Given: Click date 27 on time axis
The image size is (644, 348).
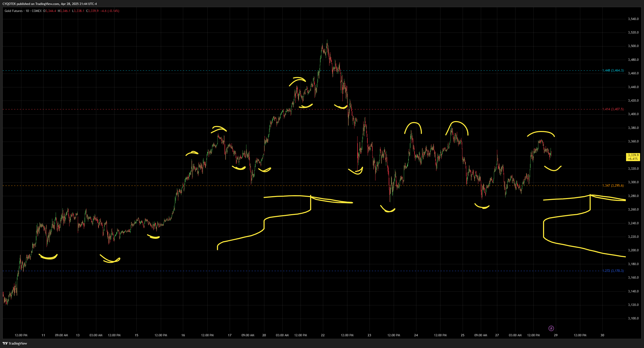Looking at the screenshot, I should 497,335.
